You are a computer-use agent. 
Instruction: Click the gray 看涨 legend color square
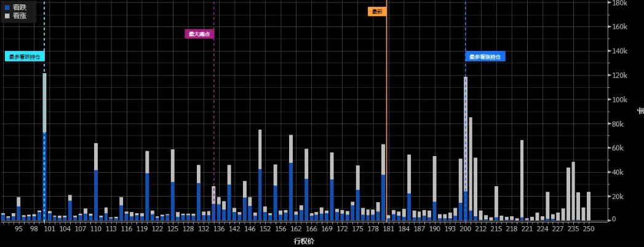[x=7, y=15]
